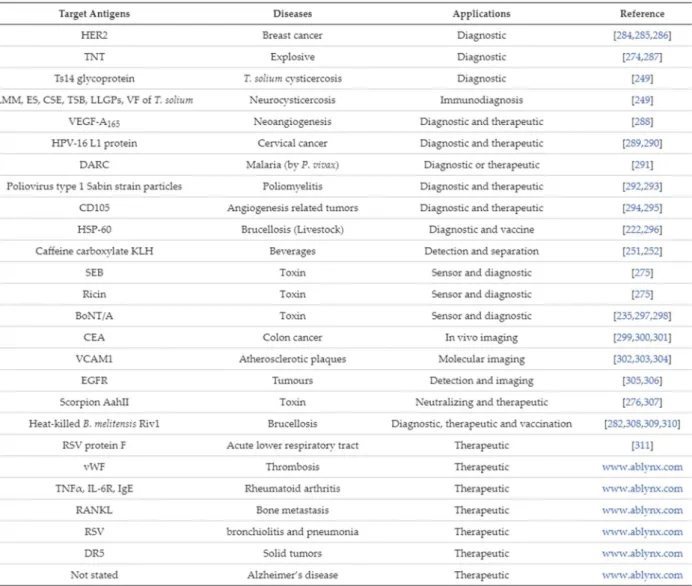
Task: Open reference link 305 for EGFR
Action: (633, 381)
